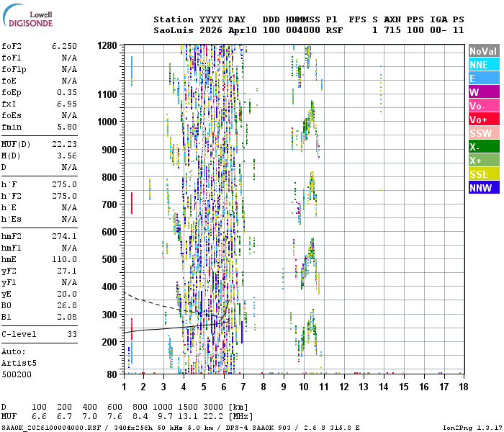
Task: Select the light green X+ legend swatch
Action: 483,161
